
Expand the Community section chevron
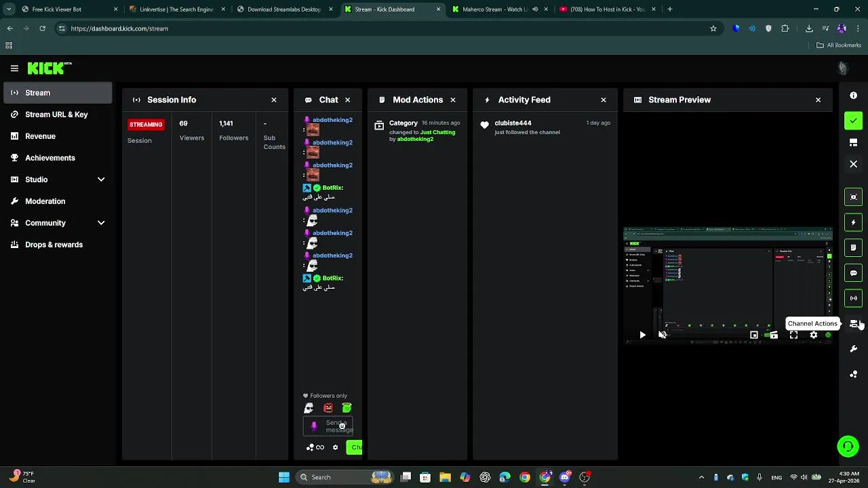[x=101, y=223]
